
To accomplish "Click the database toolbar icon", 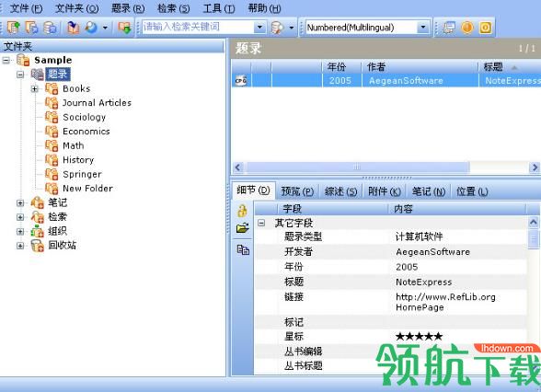I will click(x=50, y=28).
